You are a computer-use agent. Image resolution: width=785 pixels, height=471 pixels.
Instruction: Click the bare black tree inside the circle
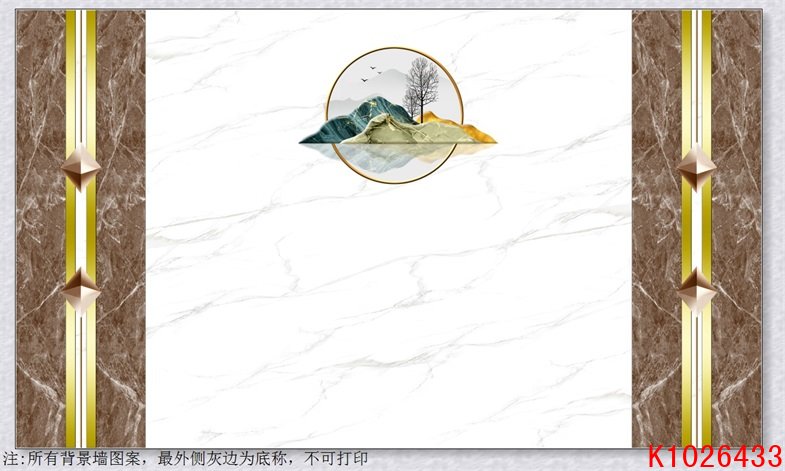(x=421, y=89)
